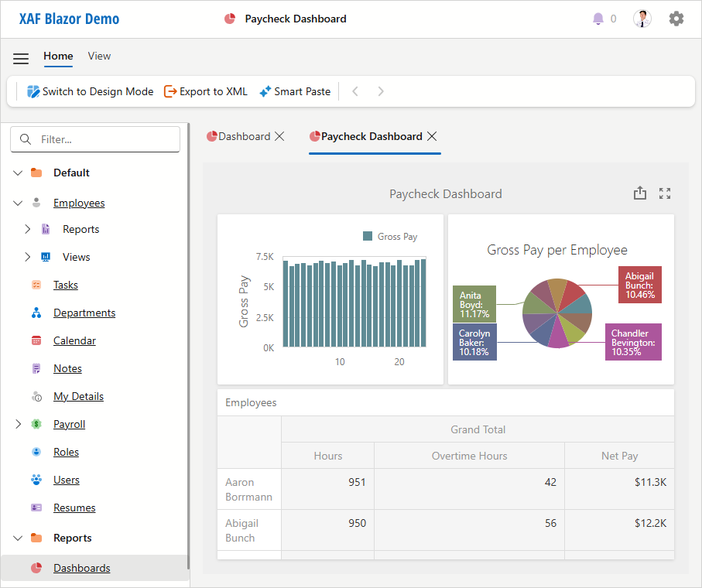Click the Users group icon
The width and height of the screenshot is (702, 588).
tap(36, 480)
